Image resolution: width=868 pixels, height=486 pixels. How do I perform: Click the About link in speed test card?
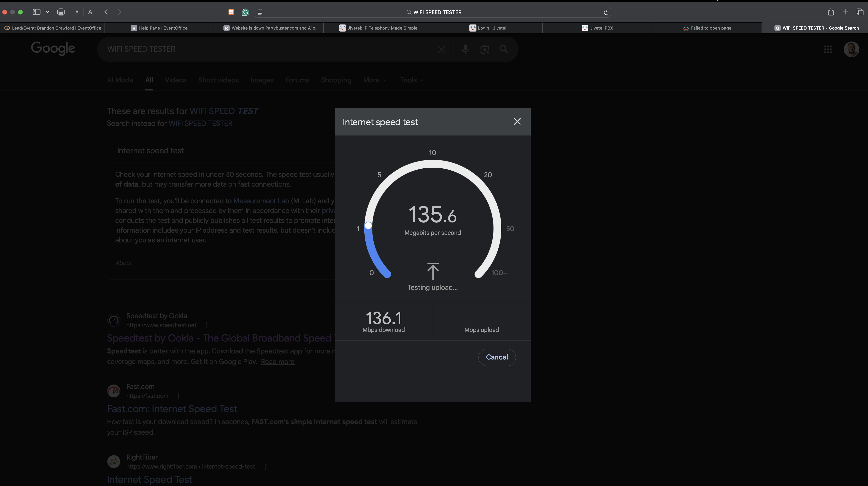(123, 263)
